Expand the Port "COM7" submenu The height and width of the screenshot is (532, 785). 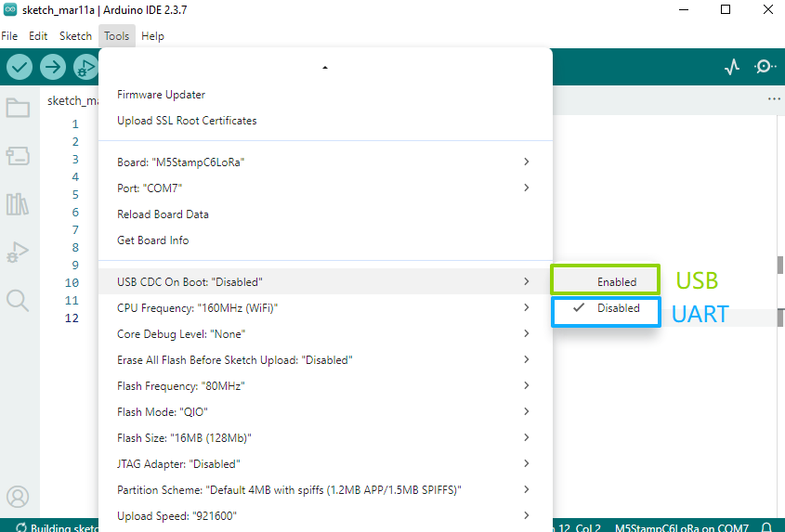pyautogui.click(x=324, y=188)
